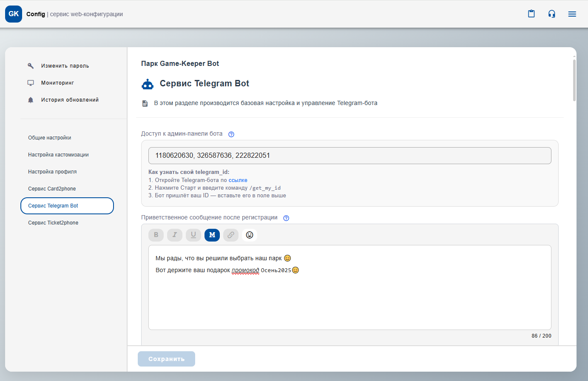The image size is (588, 381).
Task: Open Изменить пароль
Action: point(65,66)
